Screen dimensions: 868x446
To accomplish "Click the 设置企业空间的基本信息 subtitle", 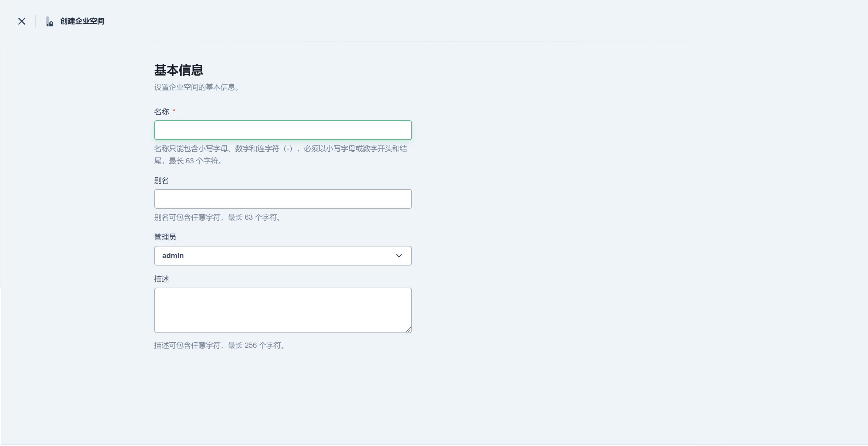I will coord(197,87).
